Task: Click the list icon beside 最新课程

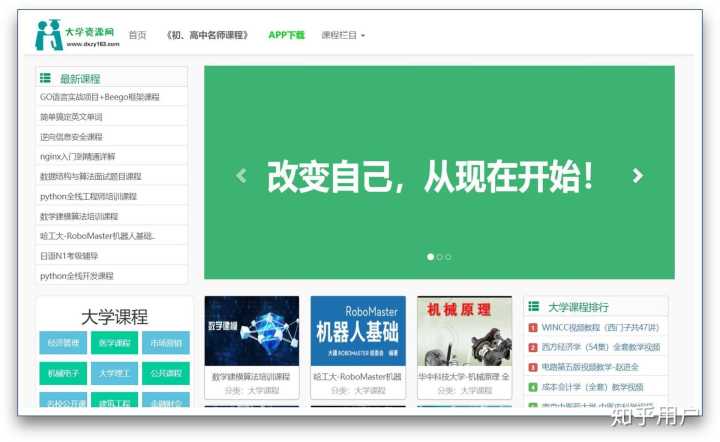Action: click(45, 78)
